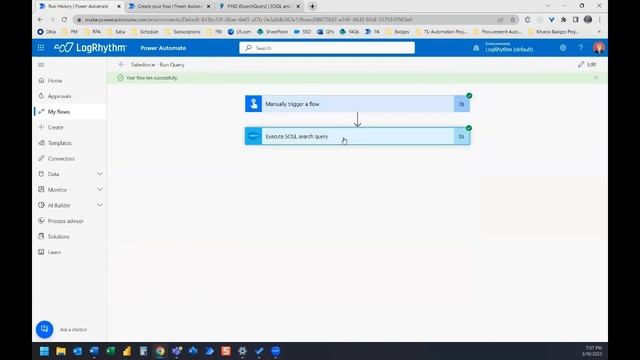
Task: Open Settings gear in the taskbar
Action: click(242, 351)
